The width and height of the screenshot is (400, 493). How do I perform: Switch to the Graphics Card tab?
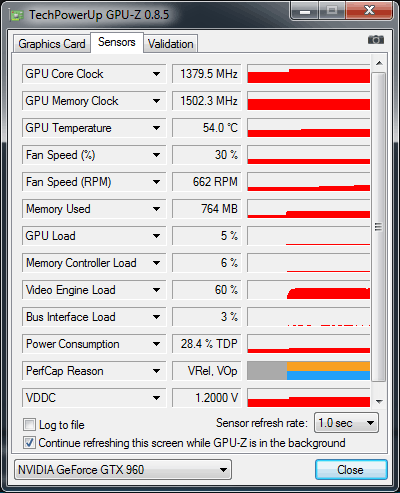[x=52, y=44]
